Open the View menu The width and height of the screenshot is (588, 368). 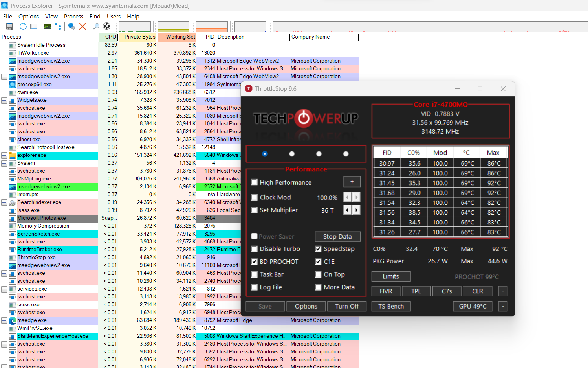pos(51,17)
